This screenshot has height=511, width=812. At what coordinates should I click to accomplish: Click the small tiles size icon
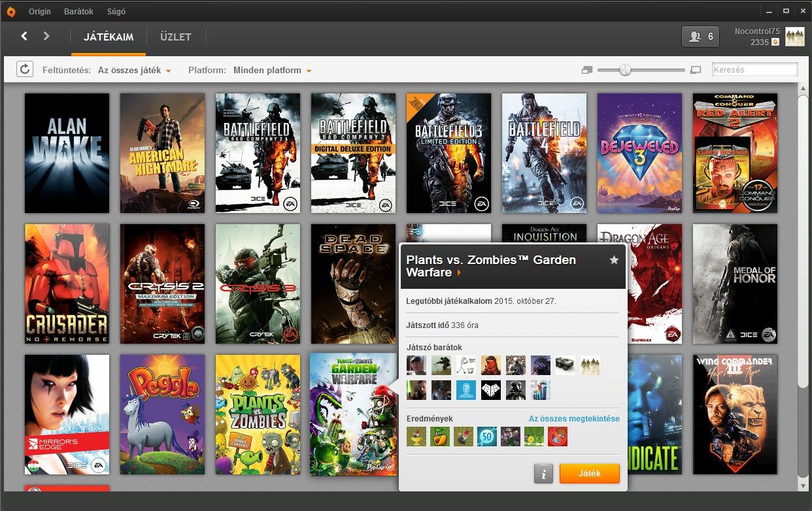click(x=586, y=70)
